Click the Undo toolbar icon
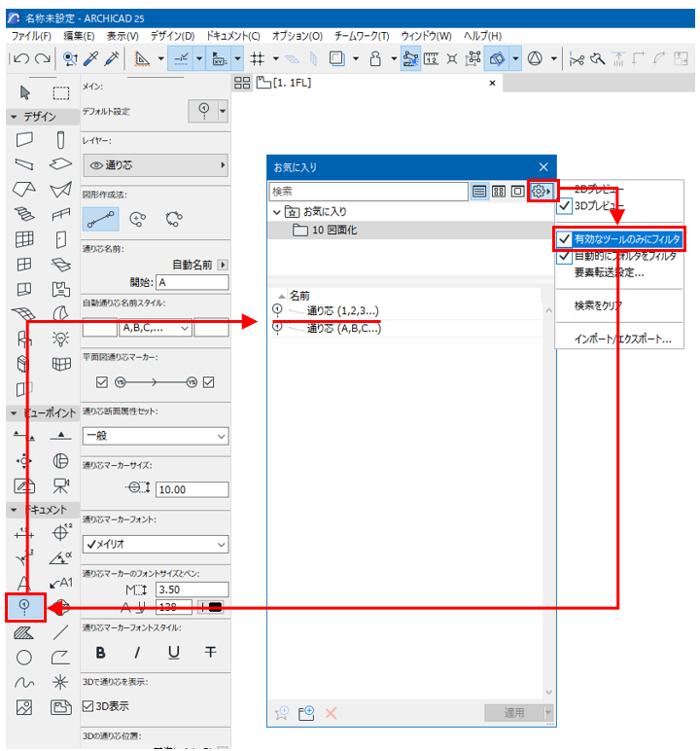The width and height of the screenshot is (700, 751). tap(21, 59)
